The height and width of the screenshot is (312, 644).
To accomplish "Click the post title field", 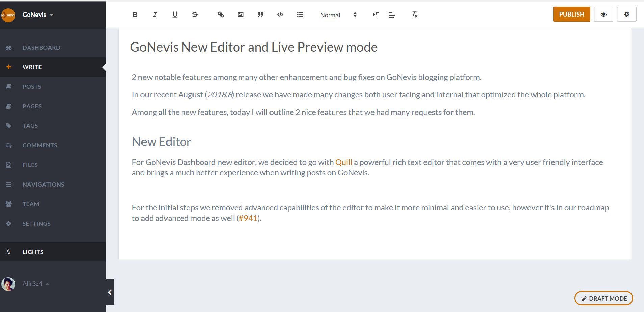I will (x=254, y=47).
